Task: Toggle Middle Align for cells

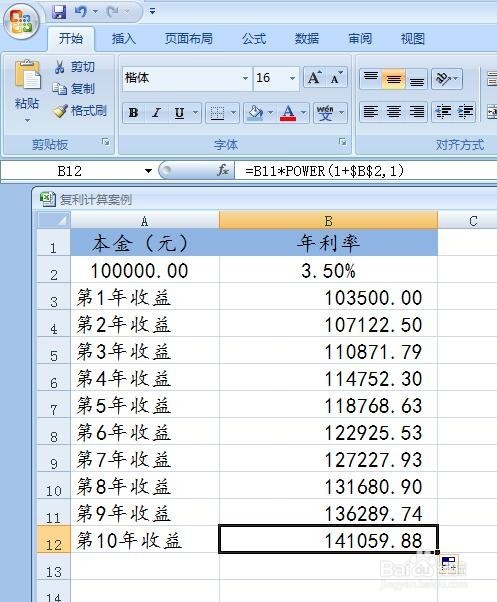Action: point(393,78)
